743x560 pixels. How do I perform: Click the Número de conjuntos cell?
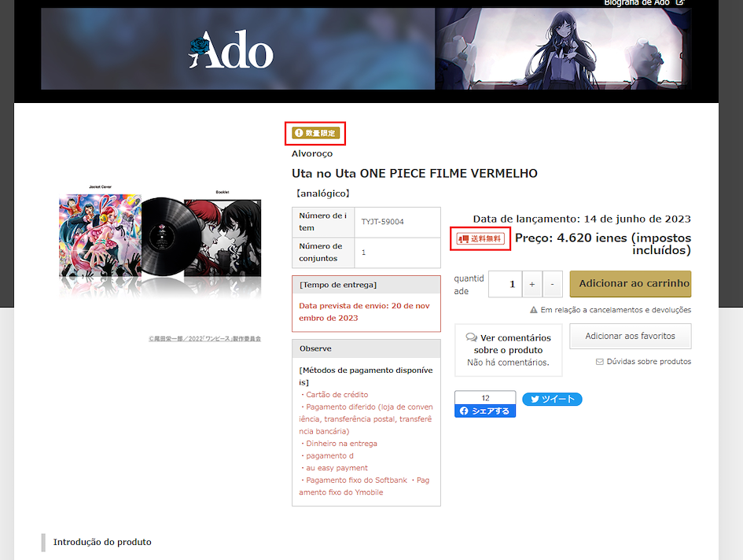coord(323,252)
